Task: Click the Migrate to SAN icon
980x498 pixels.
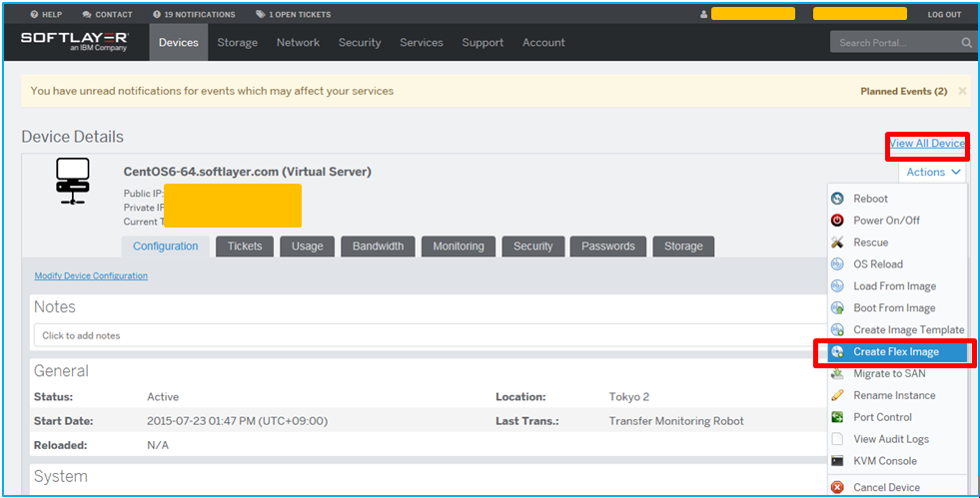Action: pos(837,374)
